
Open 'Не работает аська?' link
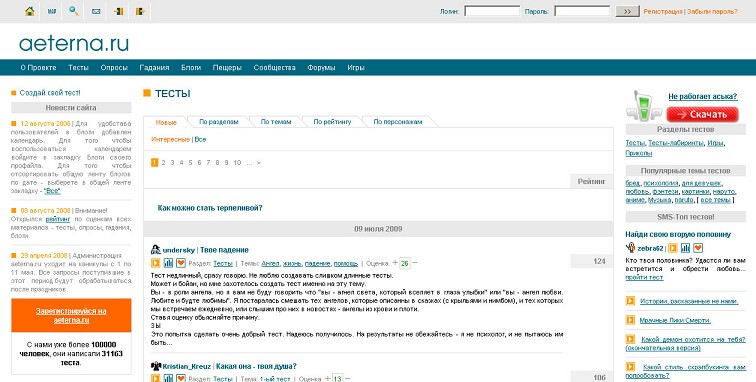(702, 96)
